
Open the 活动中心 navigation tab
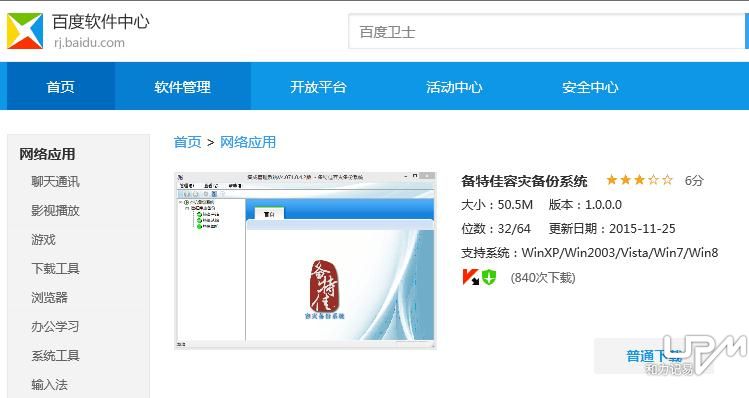[x=454, y=87]
